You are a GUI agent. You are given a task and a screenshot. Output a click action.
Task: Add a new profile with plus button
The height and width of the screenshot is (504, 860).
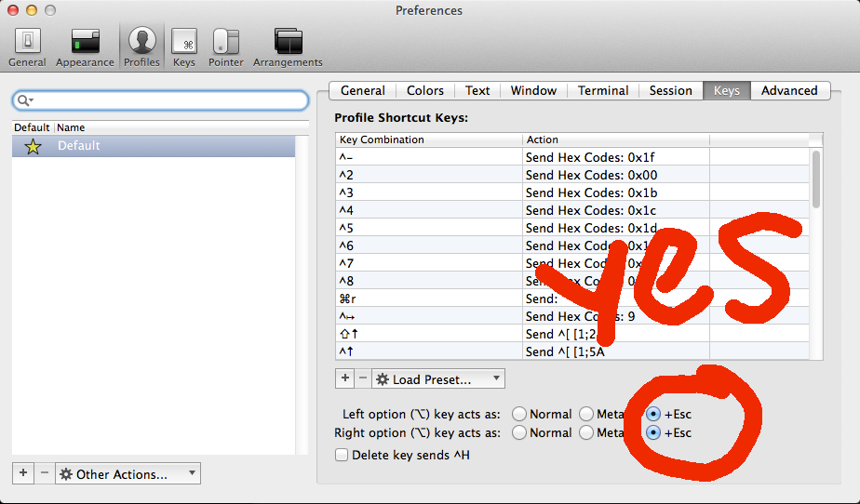pyautogui.click(x=23, y=473)
